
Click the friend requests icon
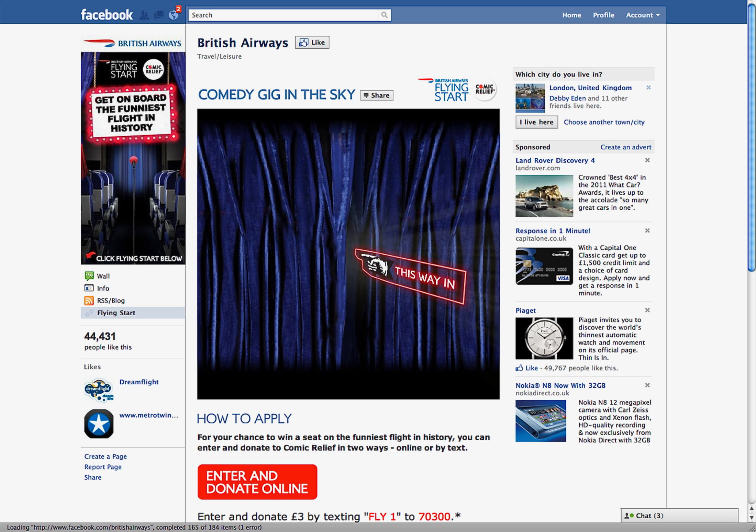pos(144,15)
